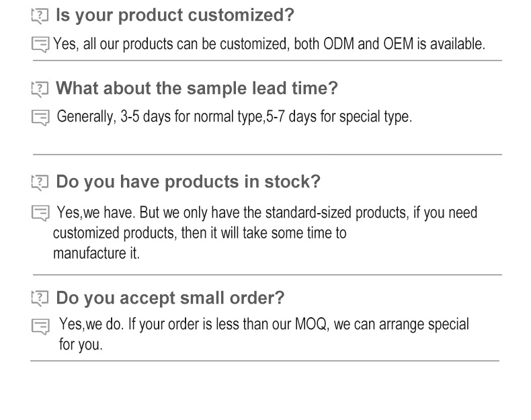
Task: Click the divider line under the sample lead time answer
Action: pyautogui.click(x=267, y=155)
